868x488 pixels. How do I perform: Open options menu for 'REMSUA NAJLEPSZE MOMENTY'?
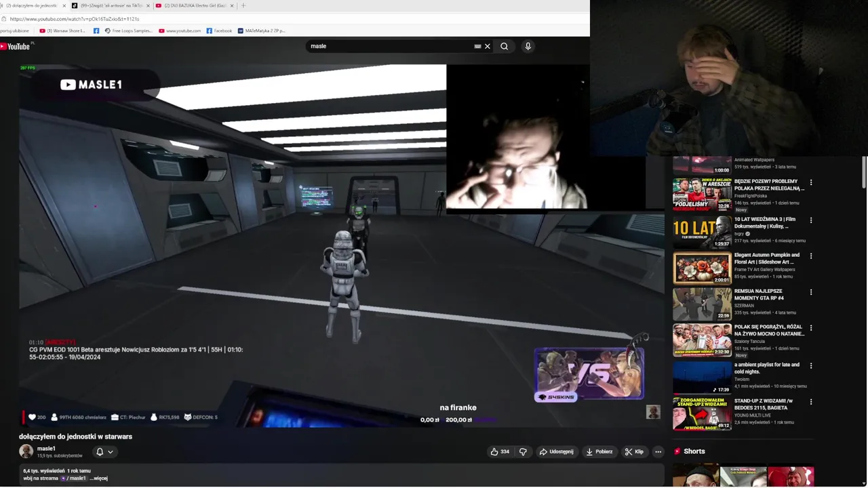(x=810, y=292)
